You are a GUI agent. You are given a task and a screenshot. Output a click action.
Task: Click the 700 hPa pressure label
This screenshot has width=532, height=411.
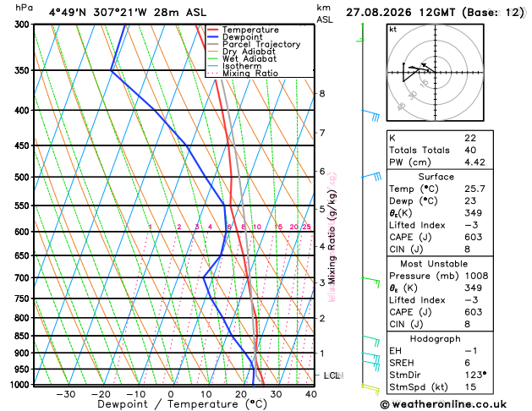24,278
